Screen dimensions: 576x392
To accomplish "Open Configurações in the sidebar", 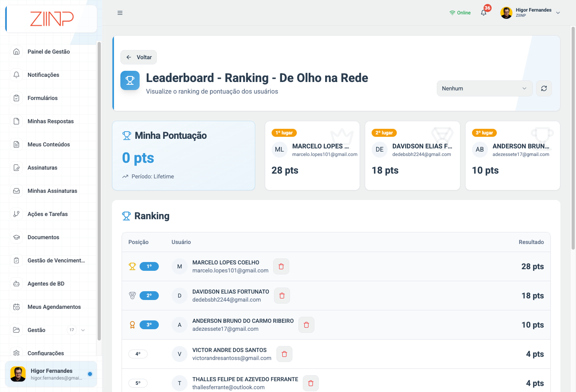I will point(48,352).
